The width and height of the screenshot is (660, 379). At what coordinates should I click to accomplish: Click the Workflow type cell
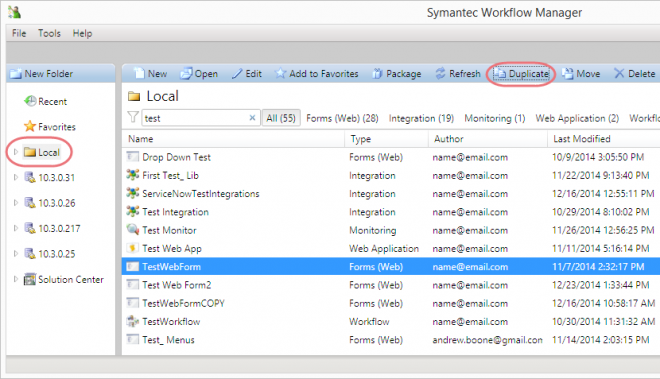point(369,322)
